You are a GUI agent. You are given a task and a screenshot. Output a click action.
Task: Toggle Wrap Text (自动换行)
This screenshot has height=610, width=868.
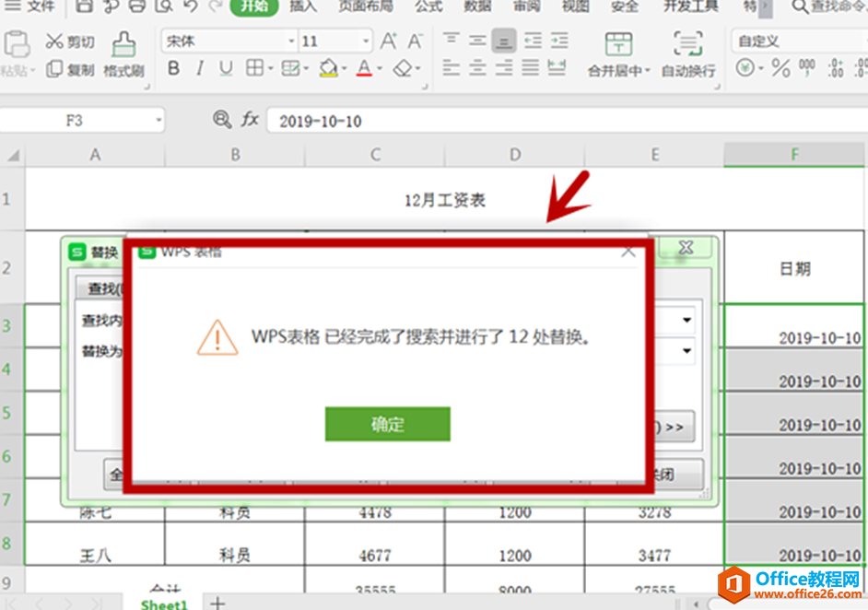pos(688,54)
